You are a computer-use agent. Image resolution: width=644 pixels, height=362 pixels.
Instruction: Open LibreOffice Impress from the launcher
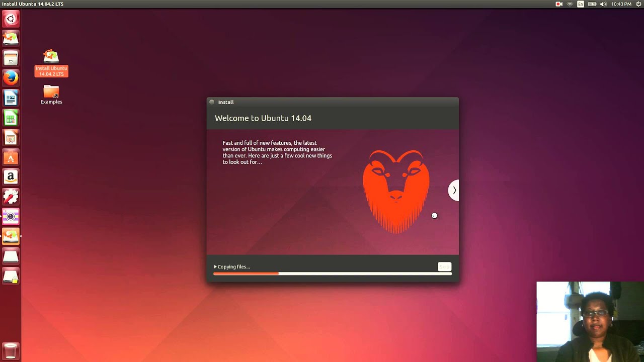coord(11,137)
